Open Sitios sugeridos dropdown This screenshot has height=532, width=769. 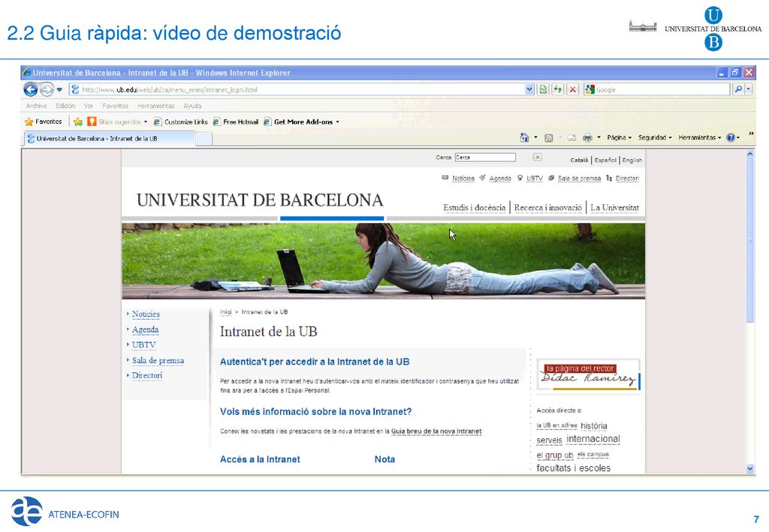click(x=117, y=122)
